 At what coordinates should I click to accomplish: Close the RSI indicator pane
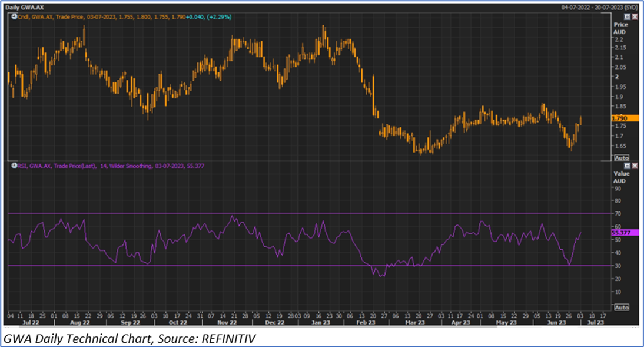pyautogui.click(x=634, y=167)
